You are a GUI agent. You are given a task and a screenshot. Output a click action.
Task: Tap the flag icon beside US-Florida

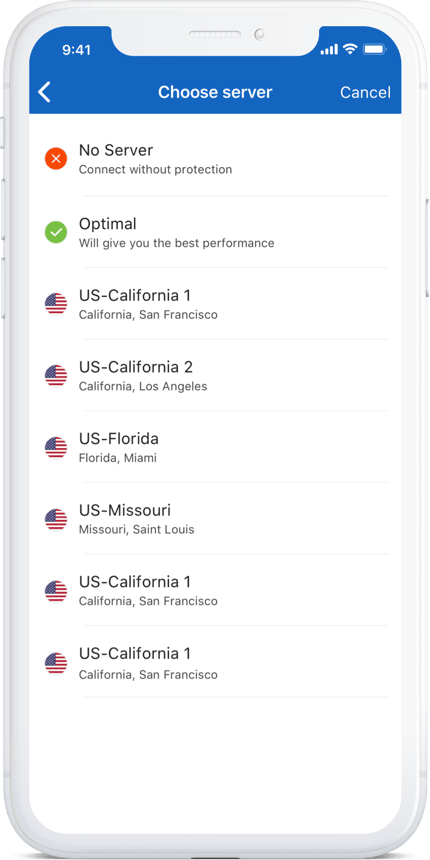[56, 448]
